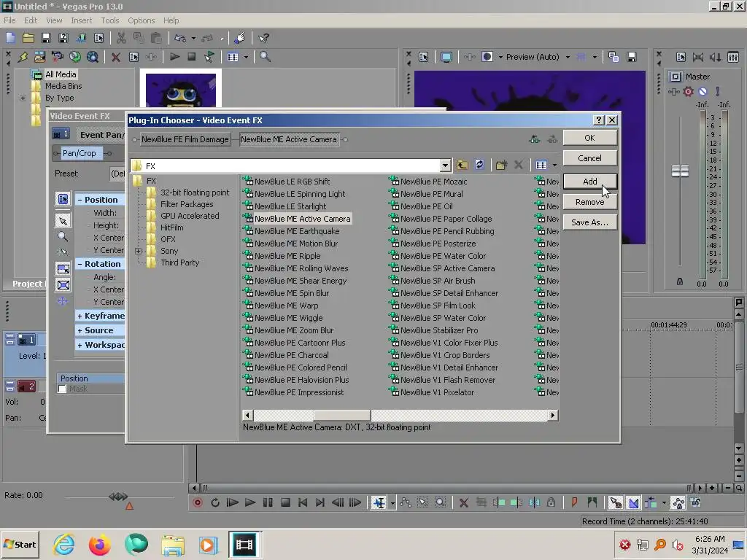Toggle the Mask checkbox
Screen dimensions: 747x560
tap(62, 389)
